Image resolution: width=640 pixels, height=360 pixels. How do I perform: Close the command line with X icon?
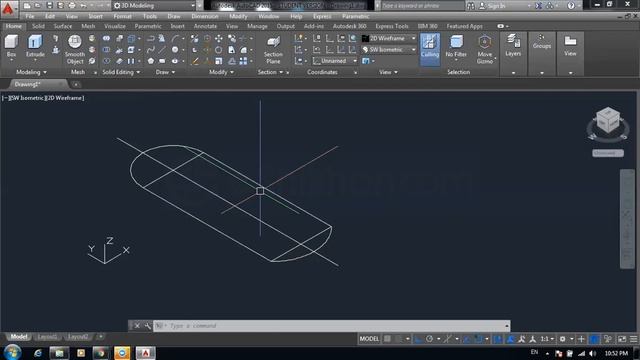click(x=137, y=326)
